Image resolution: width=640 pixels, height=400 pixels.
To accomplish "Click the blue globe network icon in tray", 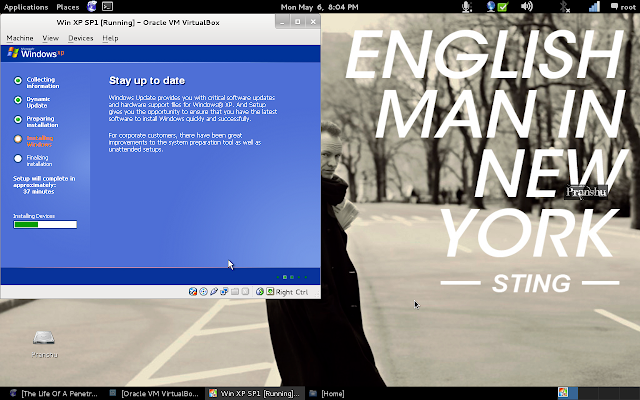I will point(491,7).
